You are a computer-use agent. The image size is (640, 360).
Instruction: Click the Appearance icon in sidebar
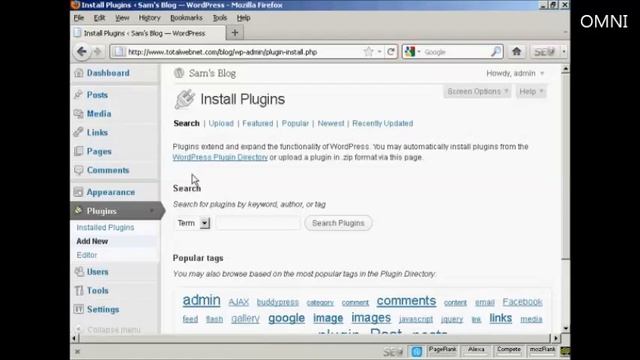point(79,192)
